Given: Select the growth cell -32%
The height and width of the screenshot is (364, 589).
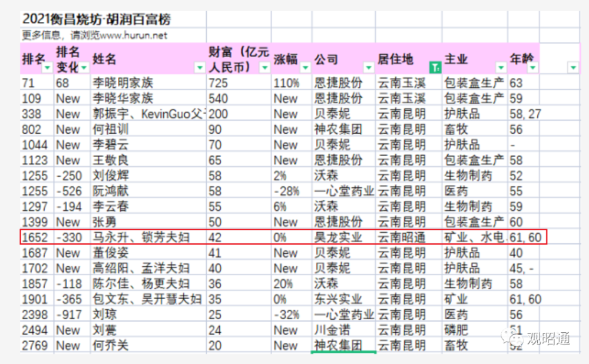Looking at the screenshot, I should click(292, 315).
